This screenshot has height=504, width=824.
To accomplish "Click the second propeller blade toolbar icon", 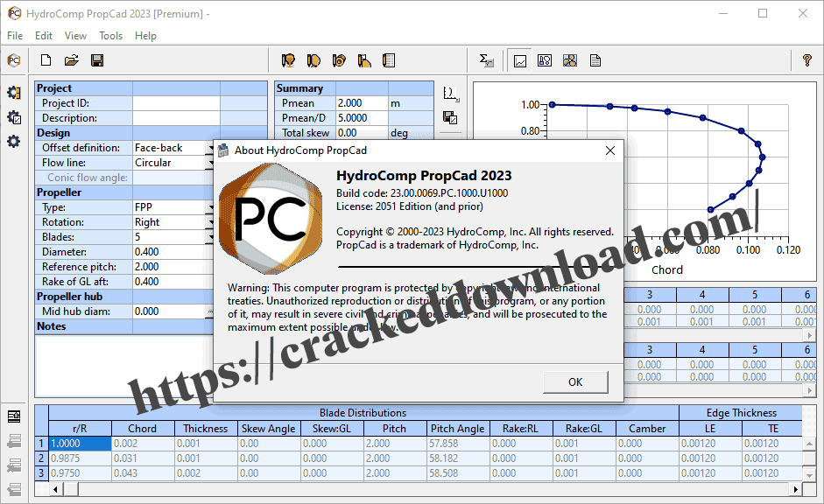I will pos(313,60).
